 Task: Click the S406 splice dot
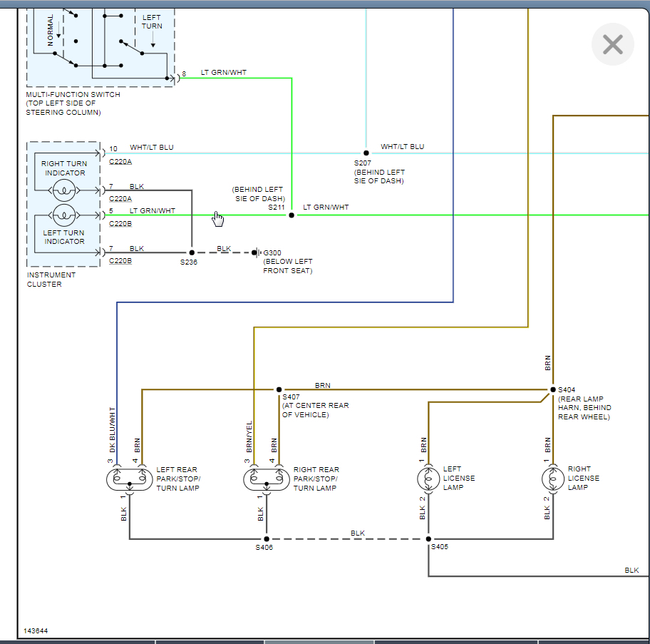tap(266, 539)
